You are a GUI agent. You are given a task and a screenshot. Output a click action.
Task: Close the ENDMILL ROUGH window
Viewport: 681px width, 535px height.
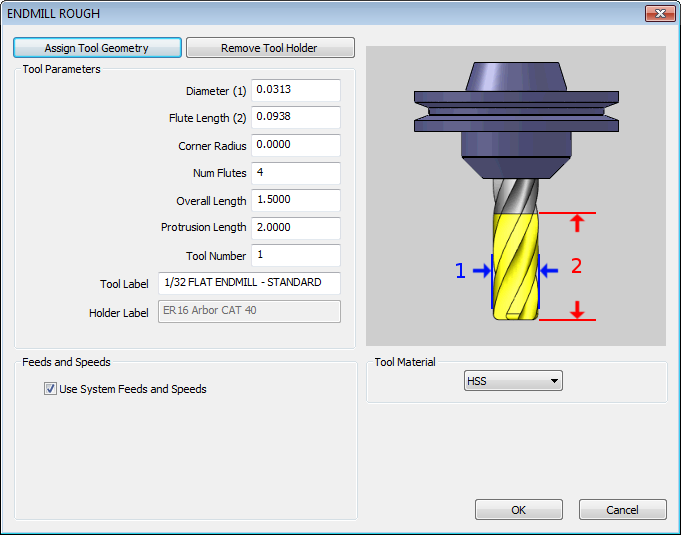(660, 13)
